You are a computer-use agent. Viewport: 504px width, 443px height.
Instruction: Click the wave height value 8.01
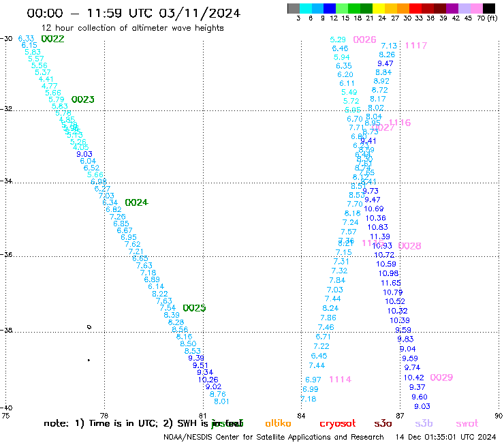221,401
